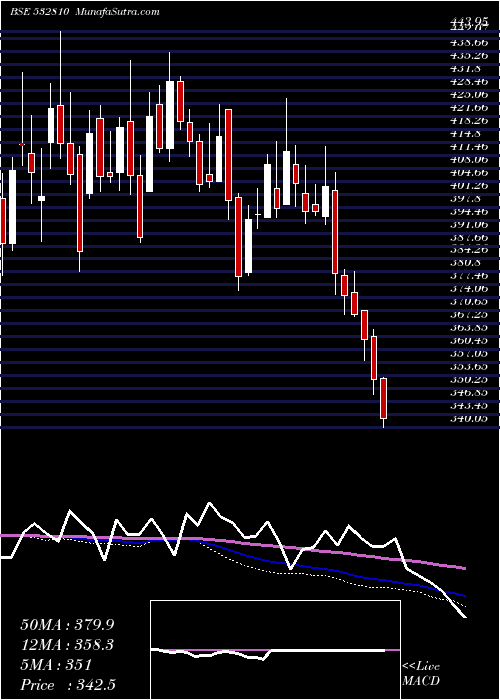Click the 404.66 price axis label

click(x=467, y=172)
